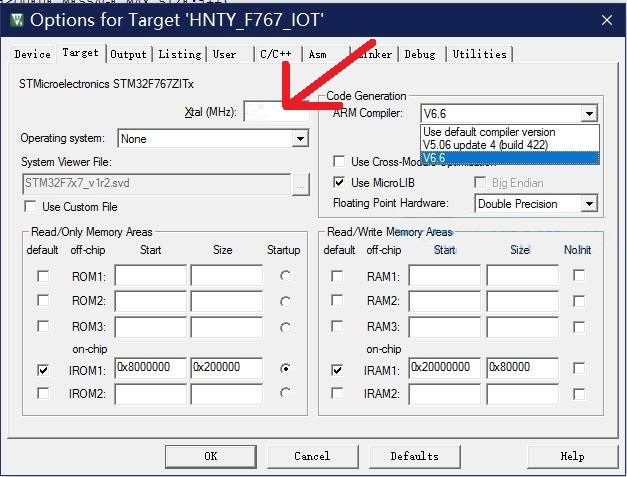Image resolution: width=627 pixels, height=477 pixels.
Task: Uncheck the IROM1 default checkbox
Action: pos(43,370)
